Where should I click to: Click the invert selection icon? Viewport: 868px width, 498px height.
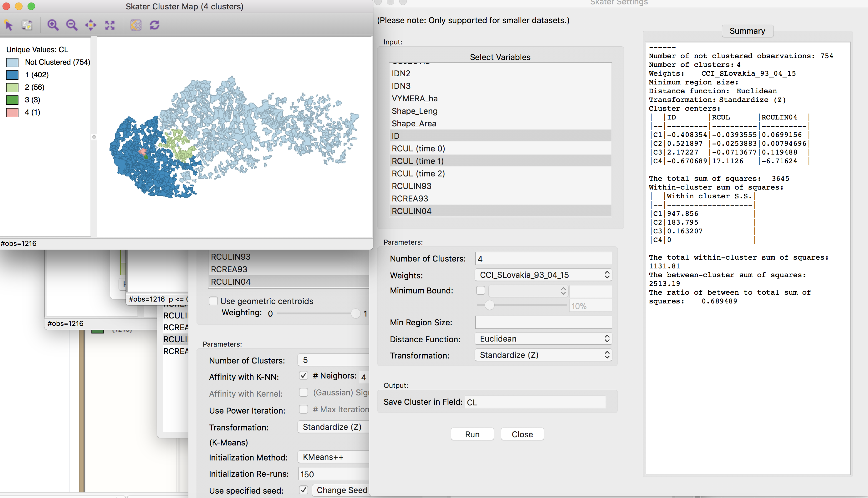pyautogui.click(x=27, y=25)
